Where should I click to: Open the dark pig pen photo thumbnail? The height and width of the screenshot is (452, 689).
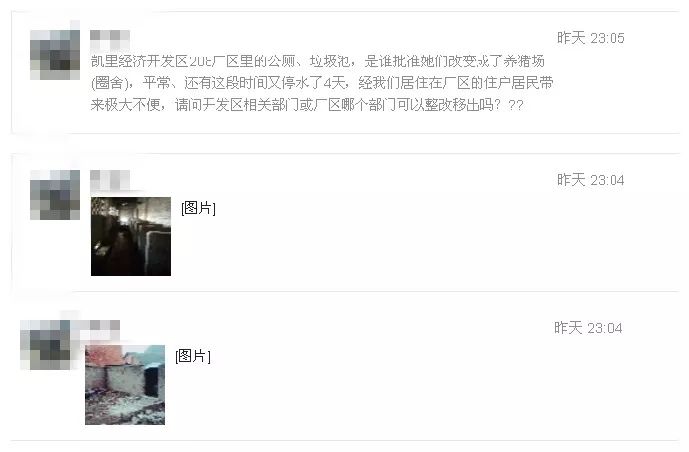click(131, 236)
